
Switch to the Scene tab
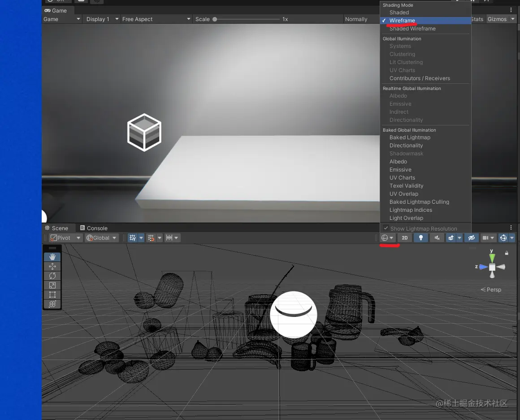tap(57, 228)
